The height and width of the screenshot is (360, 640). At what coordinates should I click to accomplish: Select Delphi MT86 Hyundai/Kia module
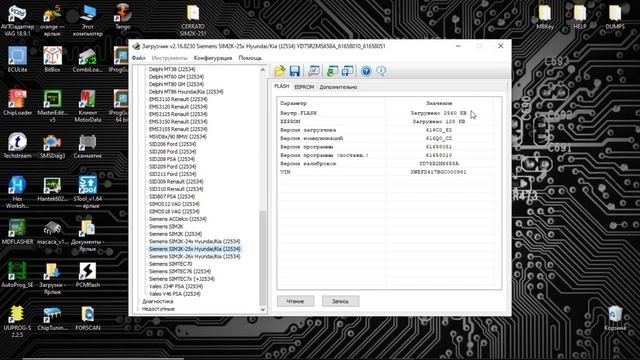click(186, 92)
